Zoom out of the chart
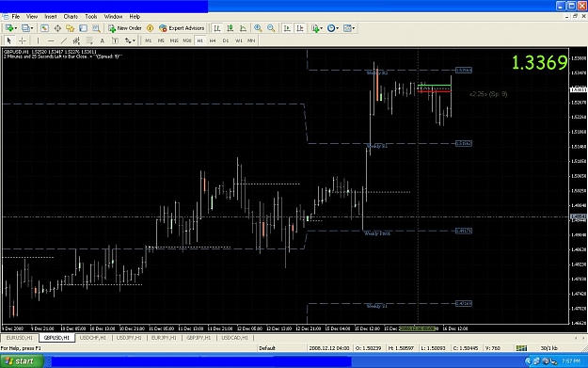This screenshot has width=588, height=368. pyautogui.click(x=271, y=28)
